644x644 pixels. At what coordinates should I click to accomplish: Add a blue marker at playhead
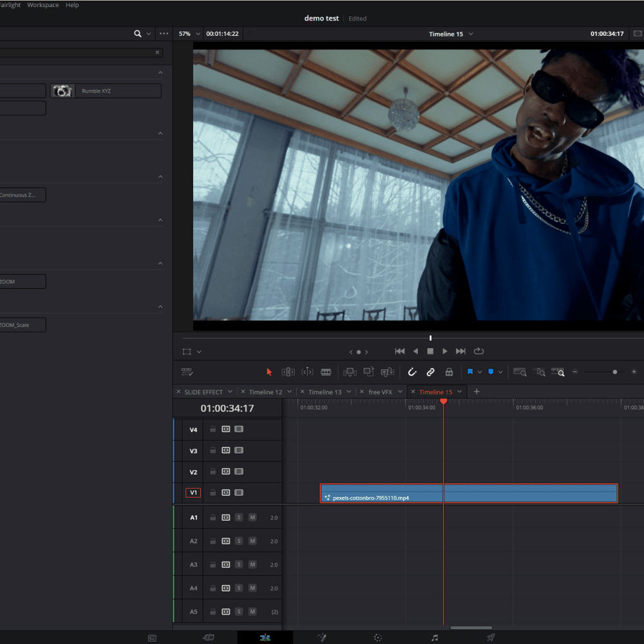pos(491,372)
